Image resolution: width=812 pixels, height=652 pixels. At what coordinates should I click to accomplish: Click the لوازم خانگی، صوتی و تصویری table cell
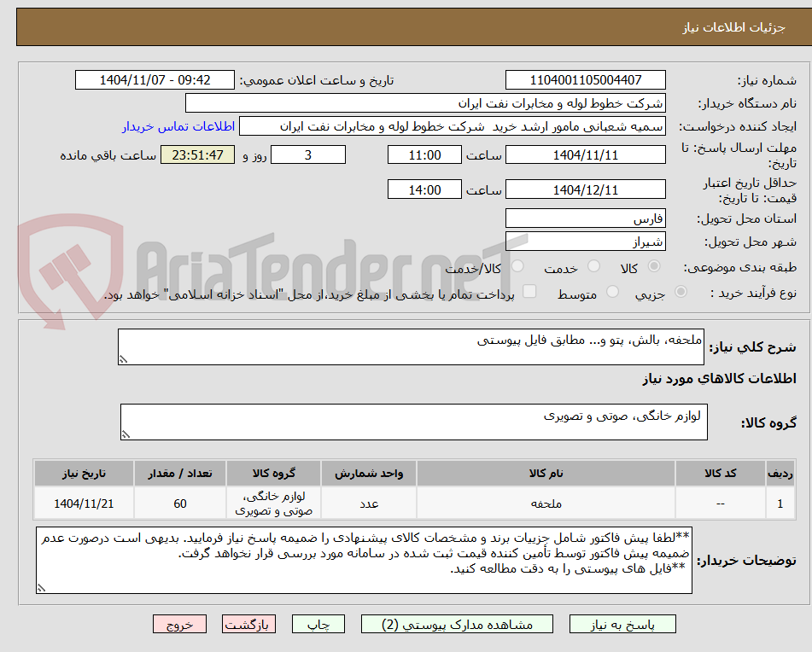coord(273,503)
